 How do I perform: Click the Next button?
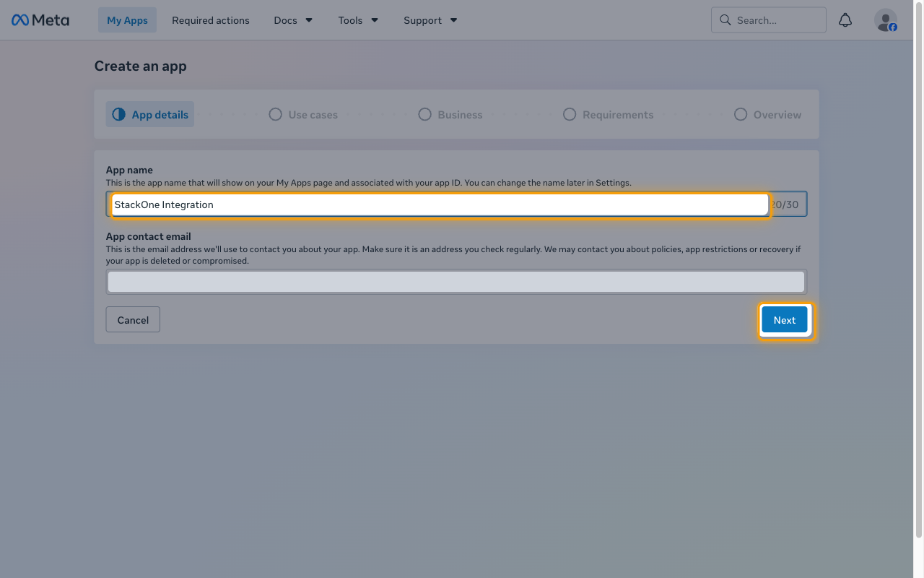tap(785, 320)
